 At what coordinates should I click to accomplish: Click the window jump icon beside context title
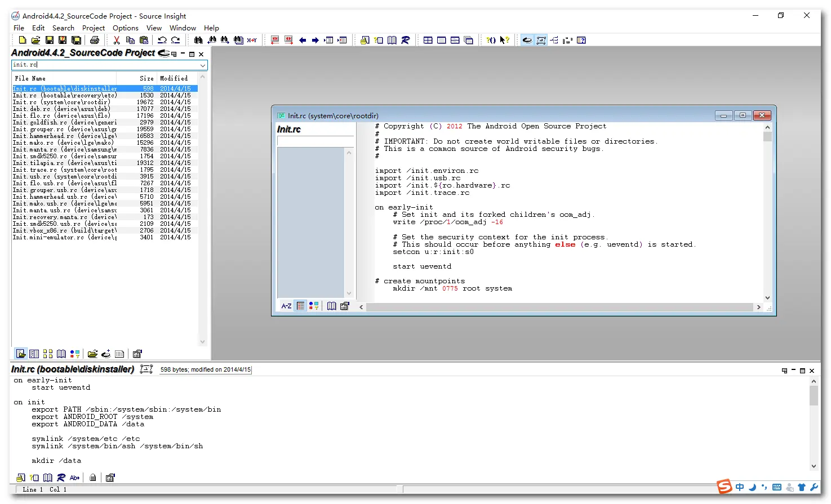[x=146, y=369]
